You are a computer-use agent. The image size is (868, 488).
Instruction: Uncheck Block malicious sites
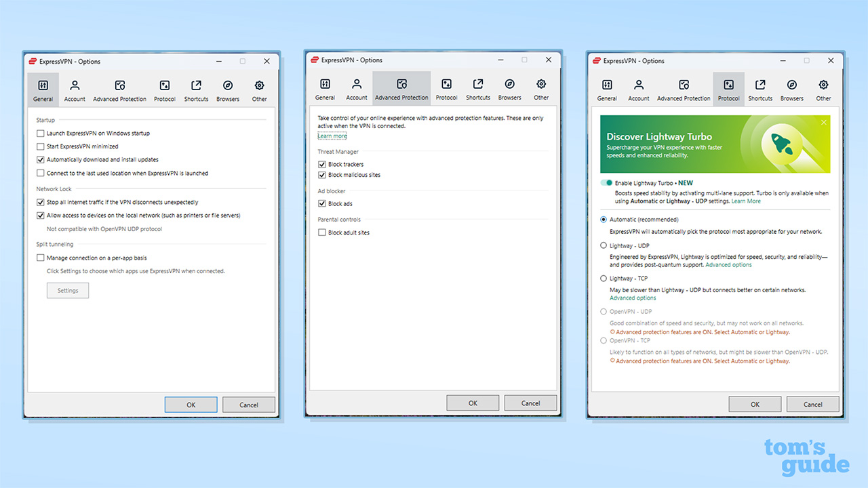click(x=322, y=175)
